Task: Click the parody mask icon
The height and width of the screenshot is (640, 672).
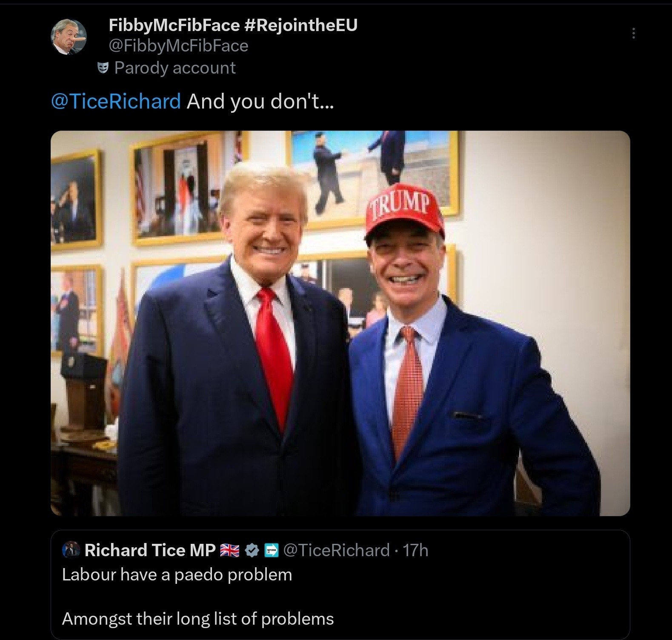Action: pyautogui.click(x=102, y=68)
